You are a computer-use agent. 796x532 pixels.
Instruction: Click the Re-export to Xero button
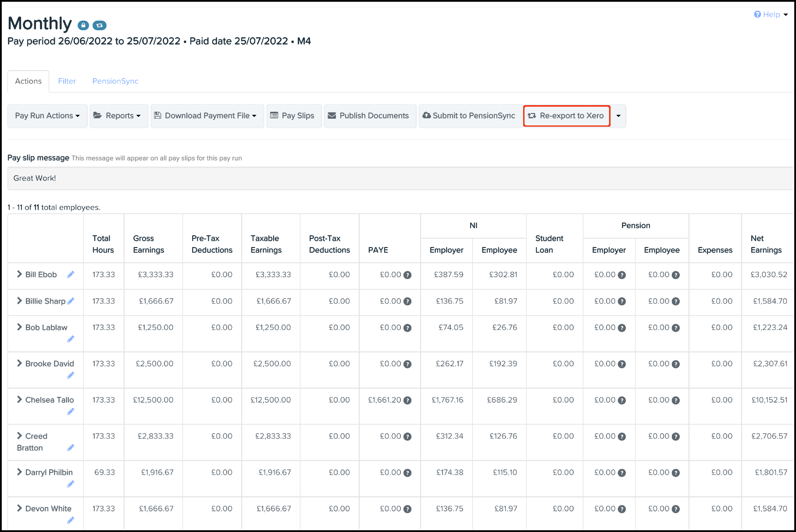(566, 116)
